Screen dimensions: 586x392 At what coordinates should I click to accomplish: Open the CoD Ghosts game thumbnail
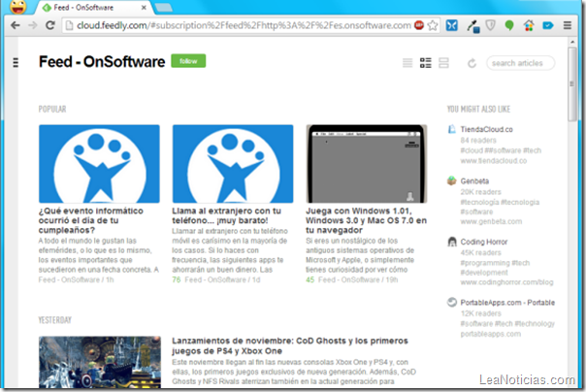point(100,362)
